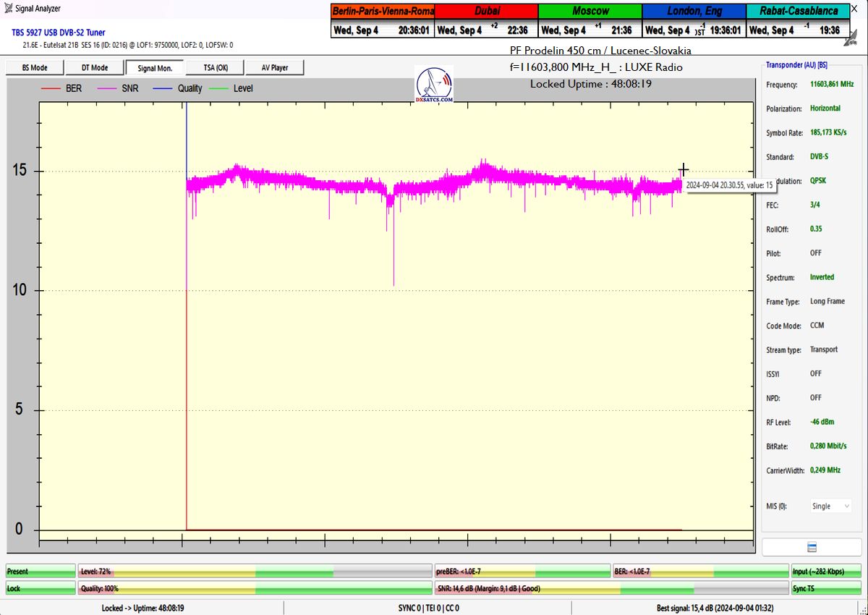Switch to BS Mode tab
Image resolution: width=868 pixels, height=615 pixels.
(35, 68)
